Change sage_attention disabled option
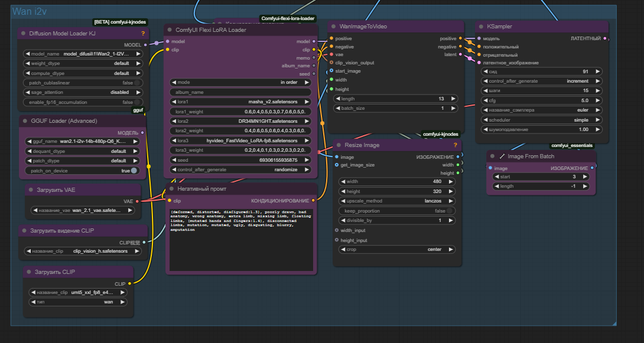 point(83,92)
